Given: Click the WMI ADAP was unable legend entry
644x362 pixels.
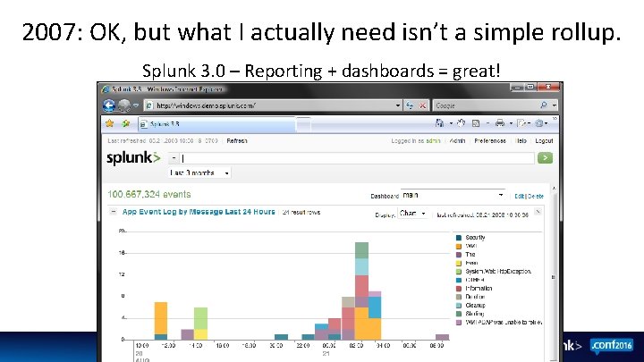Looking at the screenshot, I should click(499, 323).
